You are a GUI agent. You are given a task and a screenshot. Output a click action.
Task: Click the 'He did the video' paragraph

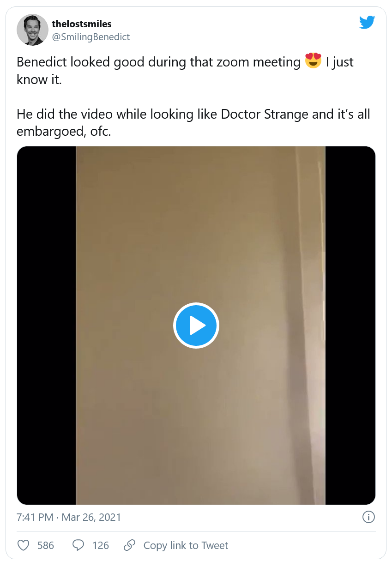tap(193, 122)
